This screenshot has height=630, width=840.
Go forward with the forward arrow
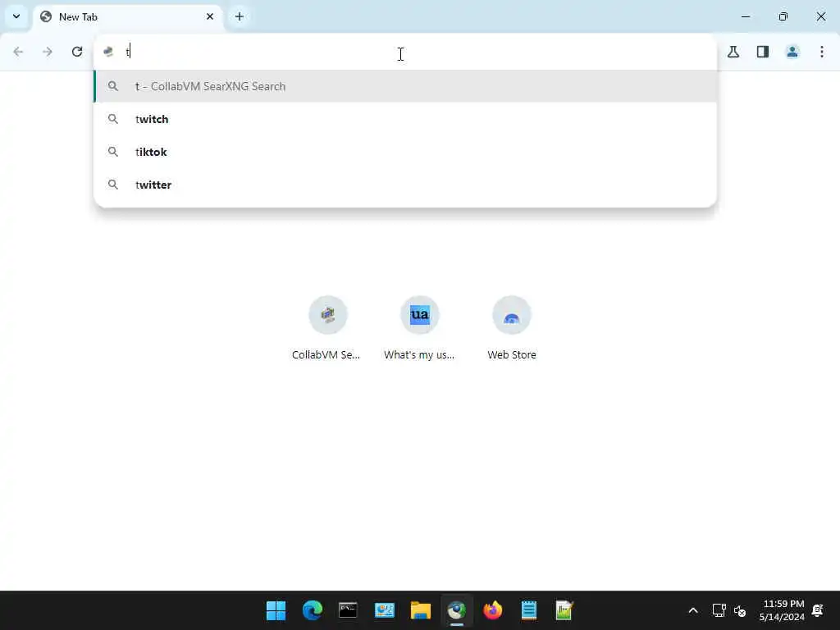[x=48, y=52]
